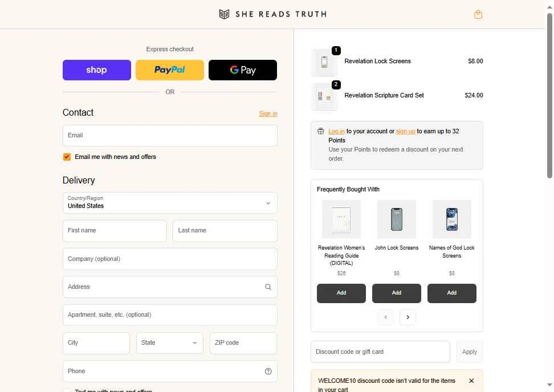Click the address search magnifier icon
Image resolution: width=554 pixels, height=392 pixels.
coord(268,287)
